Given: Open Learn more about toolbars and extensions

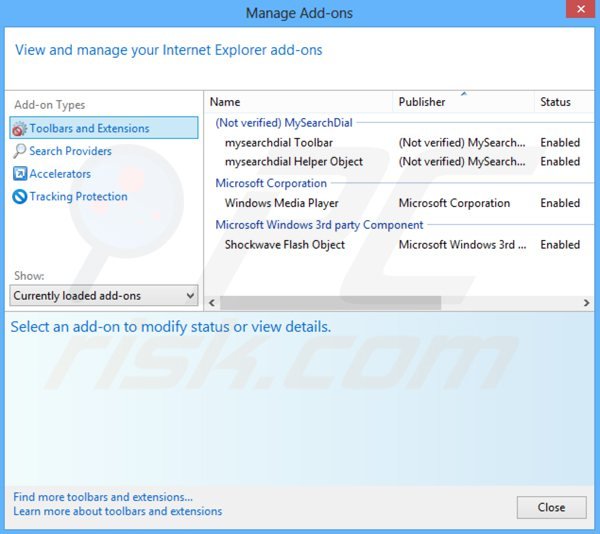Looking at the screenshot, I should pos(118,511).
